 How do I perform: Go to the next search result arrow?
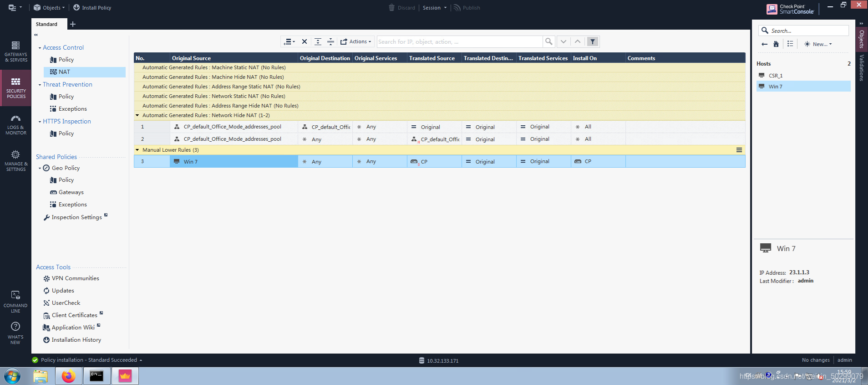(x=563, y=41)
